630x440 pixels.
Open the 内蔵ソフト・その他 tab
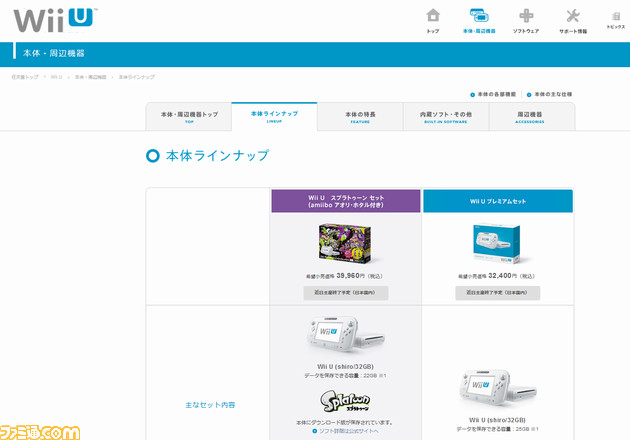(x=446, y=116)
